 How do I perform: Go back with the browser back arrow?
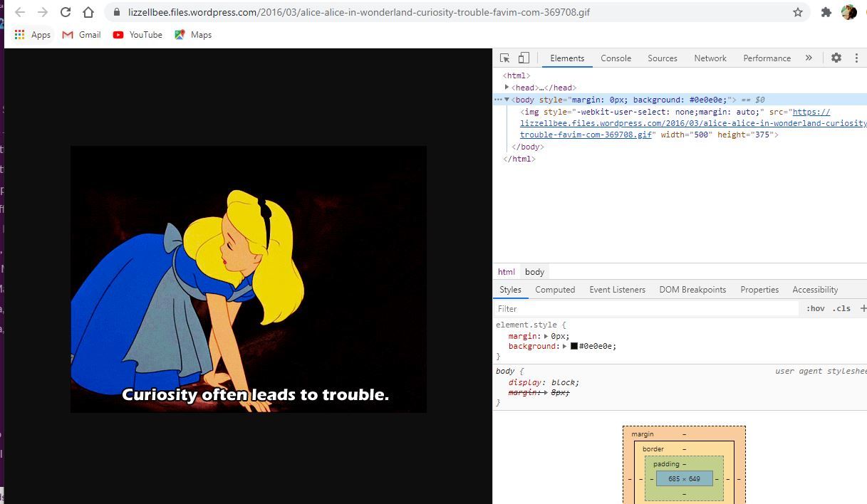pos(20,12)
